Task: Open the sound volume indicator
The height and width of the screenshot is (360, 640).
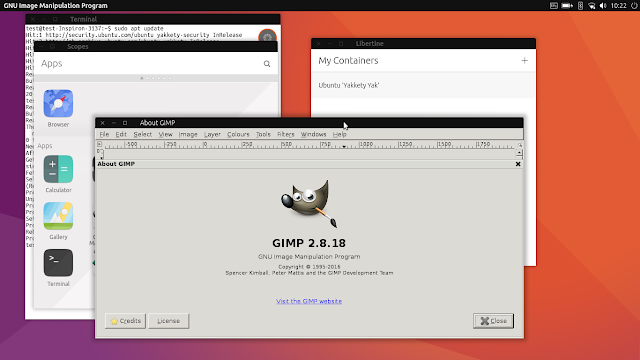Action: pyautogui.click(x=603, y=5)
